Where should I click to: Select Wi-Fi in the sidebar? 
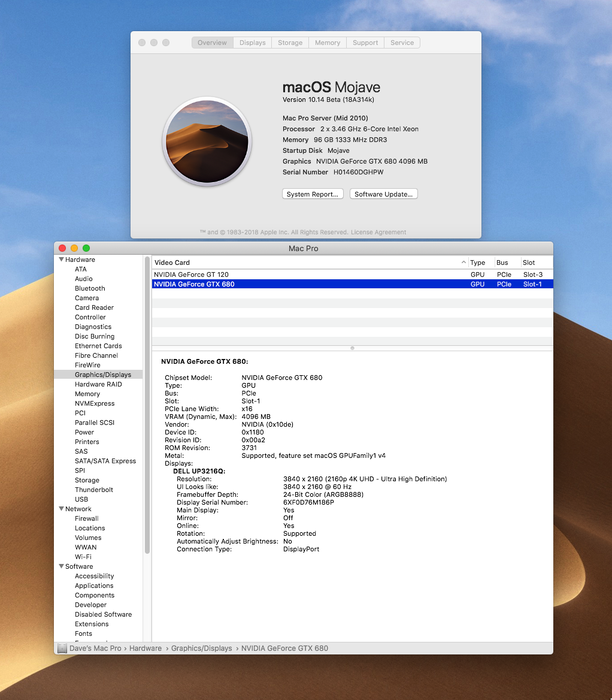[x=83, y=557]
